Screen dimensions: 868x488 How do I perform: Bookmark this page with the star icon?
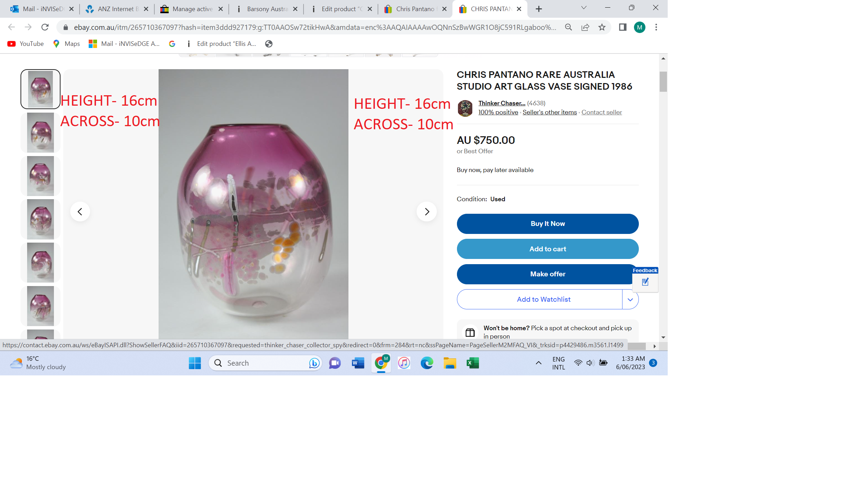(602, 27)
